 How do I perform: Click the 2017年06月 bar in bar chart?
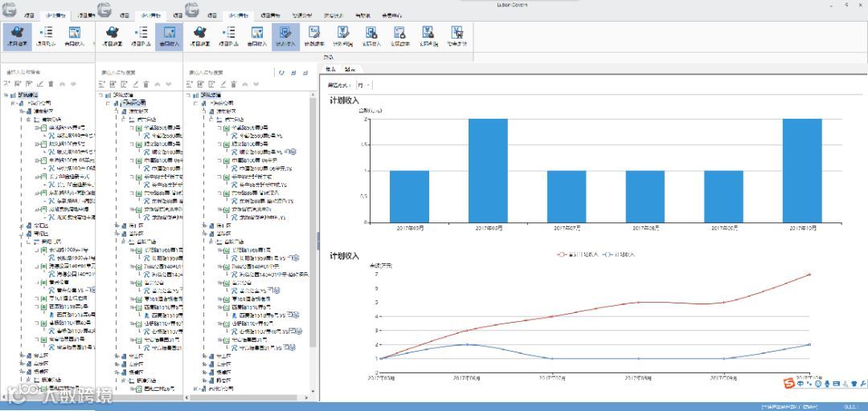point(488,170)
